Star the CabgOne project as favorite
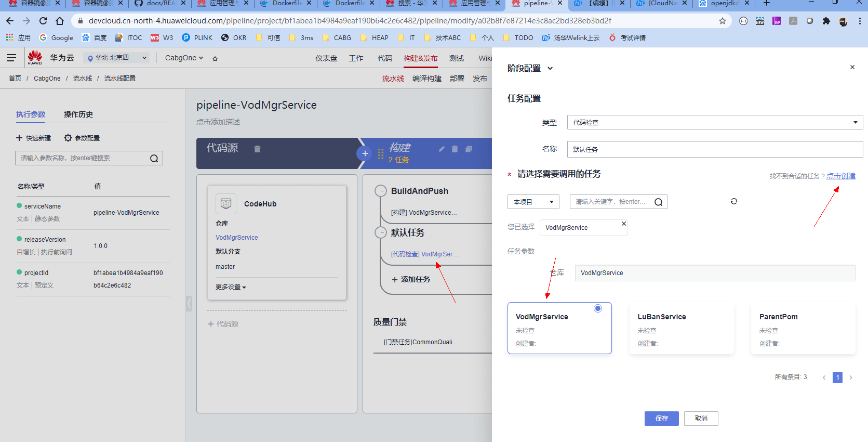The height and width of the screenshot is (442, 868). pyautogui.click(x=215, y=58)
